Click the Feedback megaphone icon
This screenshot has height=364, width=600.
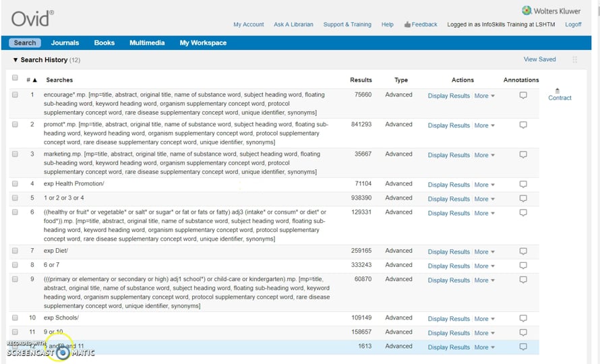click(x=407, y=24)
